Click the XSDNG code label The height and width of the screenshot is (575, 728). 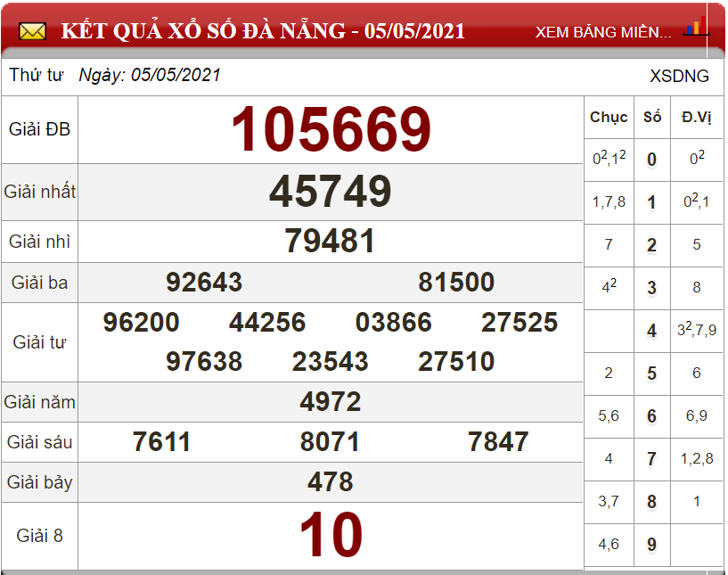coord(679,76)
